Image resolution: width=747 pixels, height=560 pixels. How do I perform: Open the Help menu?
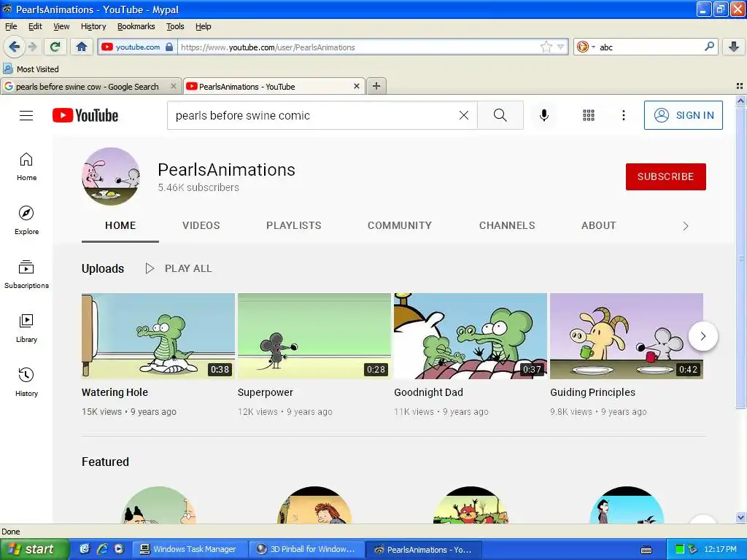point(203,26)
